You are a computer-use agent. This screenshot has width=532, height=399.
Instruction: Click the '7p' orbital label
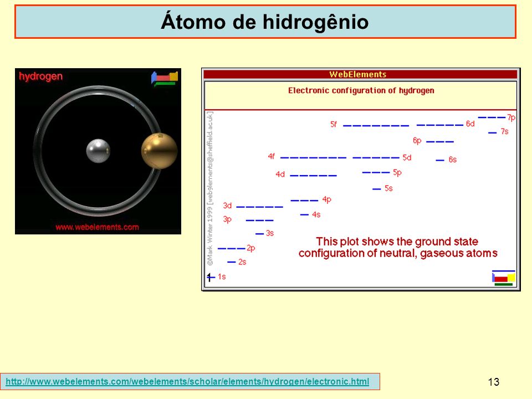click(511, 117)
